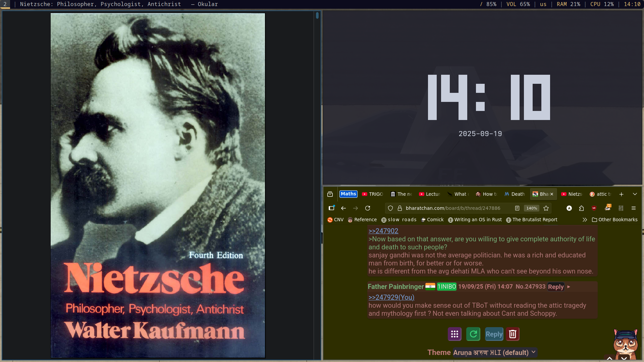Click workspace 2 indicator in the status bar

5,4
